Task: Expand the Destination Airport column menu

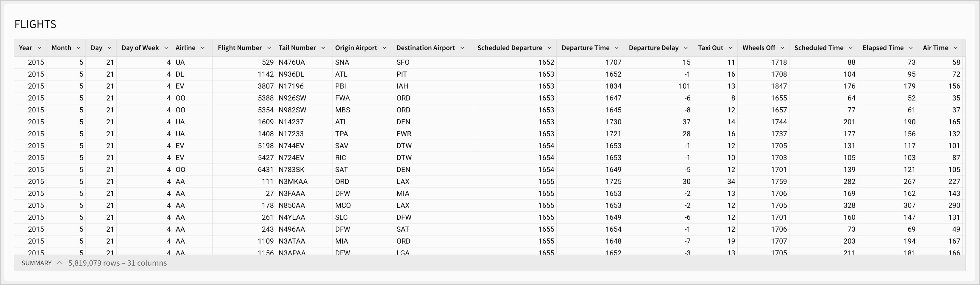Action: pos(462,48)
